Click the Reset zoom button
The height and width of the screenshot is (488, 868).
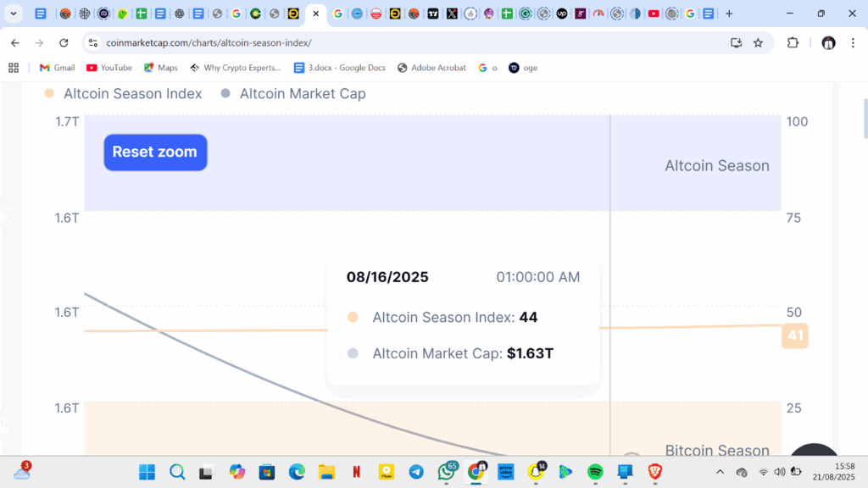pyautogui.click(x=155, y=152)
